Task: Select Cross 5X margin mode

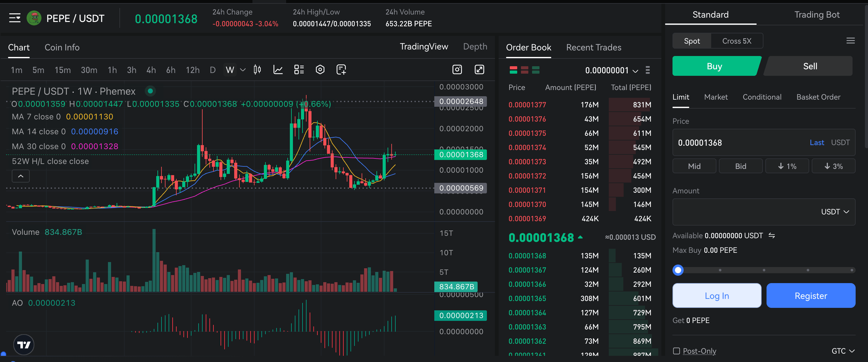Action: point(737,41)
